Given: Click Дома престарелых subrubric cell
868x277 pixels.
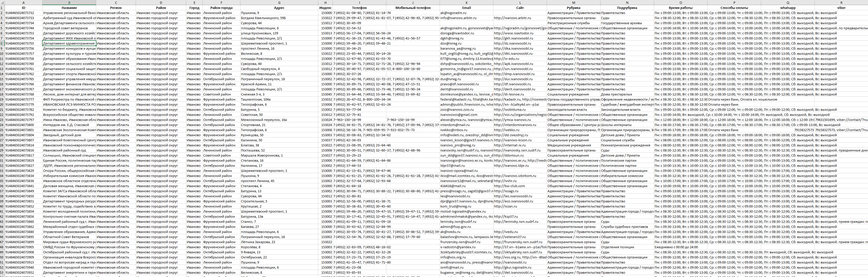Looking at the screenshot, I should [x=627, y=94].
